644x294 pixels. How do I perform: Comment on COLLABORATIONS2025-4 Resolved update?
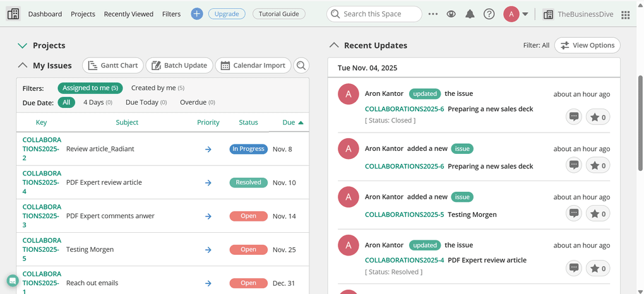(574, 268)
